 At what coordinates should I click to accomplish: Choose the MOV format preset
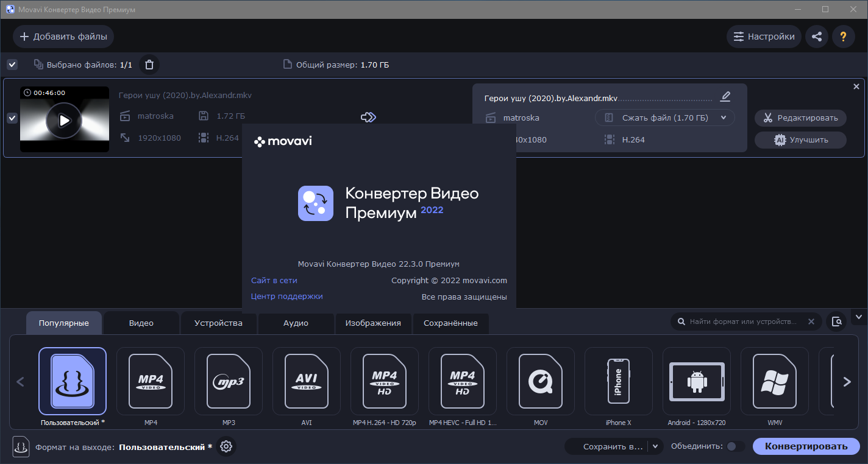pos(541,381)
